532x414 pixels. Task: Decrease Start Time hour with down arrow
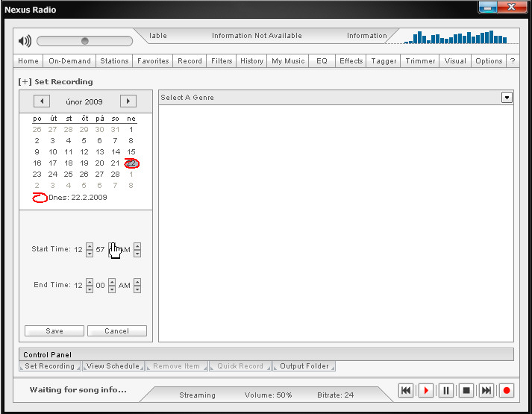[x=90, y=254]
